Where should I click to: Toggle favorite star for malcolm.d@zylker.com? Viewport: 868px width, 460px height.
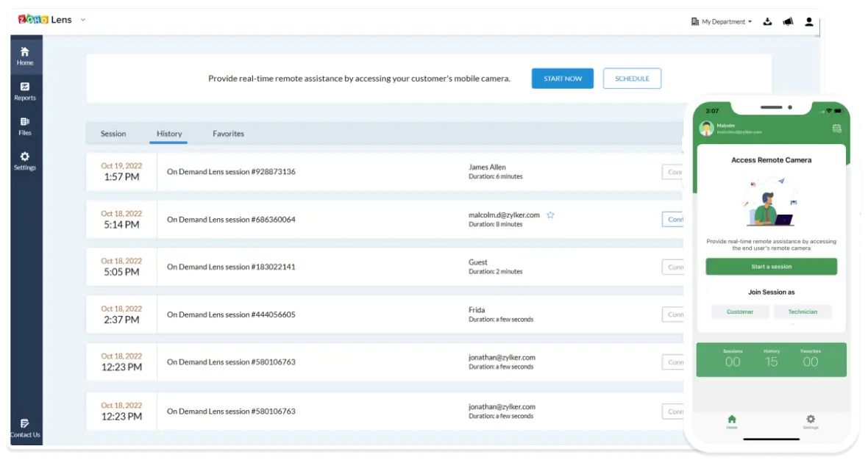pos(550,215)
